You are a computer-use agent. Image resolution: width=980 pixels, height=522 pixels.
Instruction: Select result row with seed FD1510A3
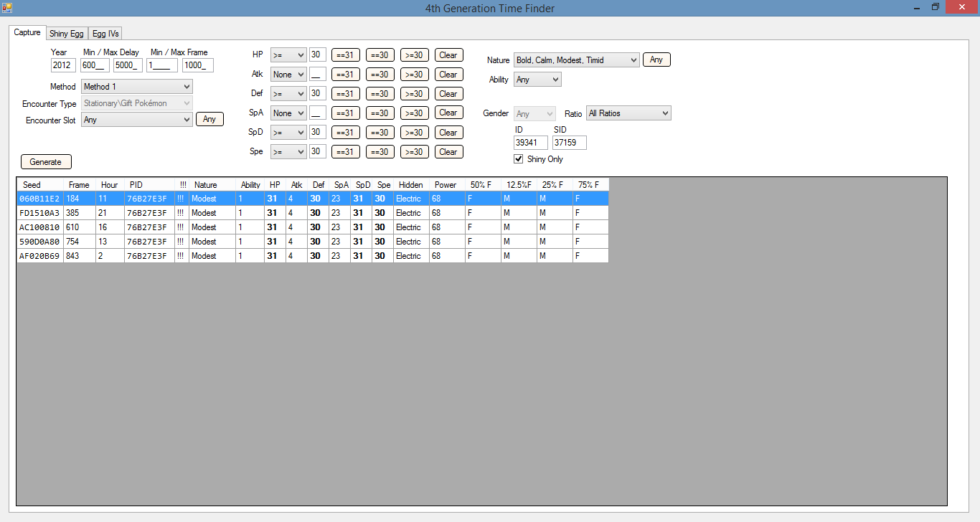coord(313,213)
